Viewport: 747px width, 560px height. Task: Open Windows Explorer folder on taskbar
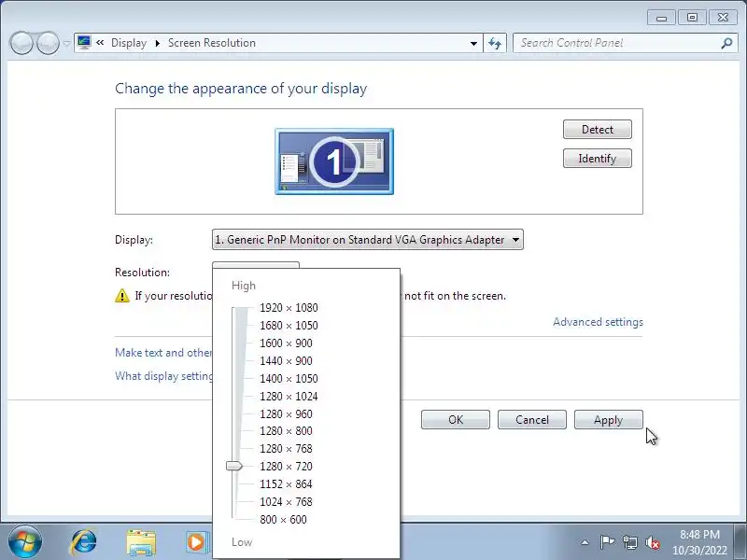[141, 542]
